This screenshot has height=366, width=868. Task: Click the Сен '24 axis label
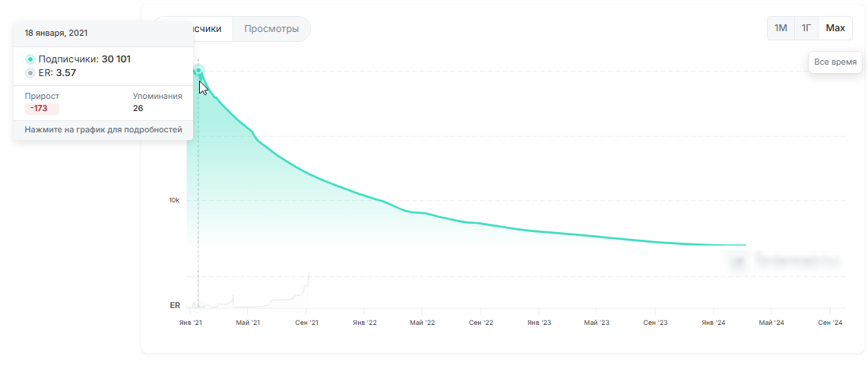(x=830, y=323)
